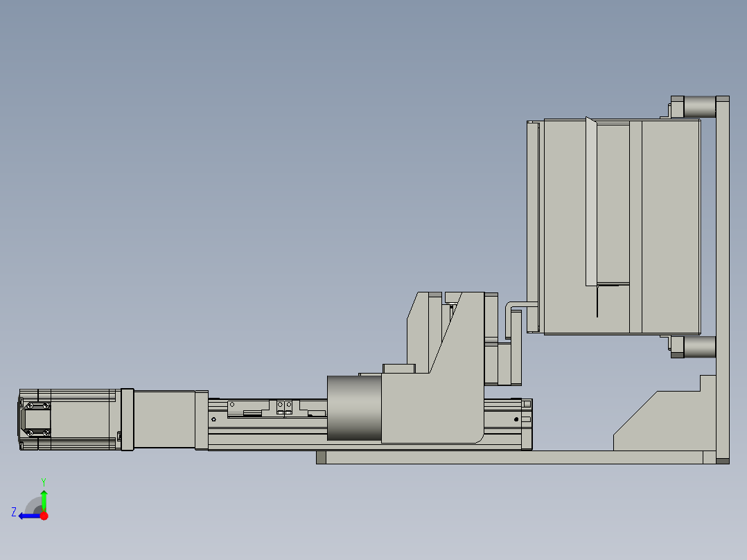Select the red origin ball of the triad

[x=44, y=516]
